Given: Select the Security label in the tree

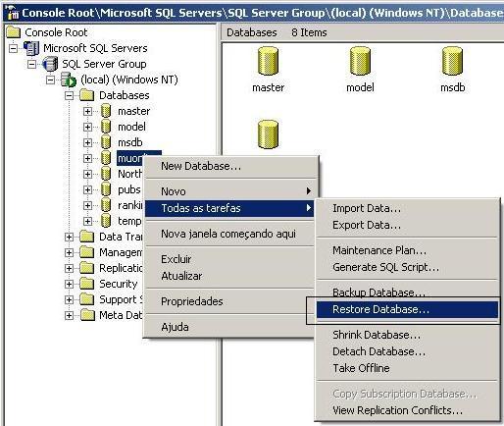Looking at the screenshot, I should pyautogui.click(x=119, y=284).
